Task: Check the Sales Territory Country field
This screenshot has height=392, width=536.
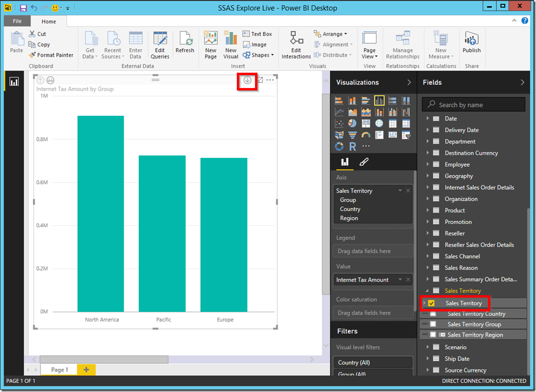Action: click(433, 314)
